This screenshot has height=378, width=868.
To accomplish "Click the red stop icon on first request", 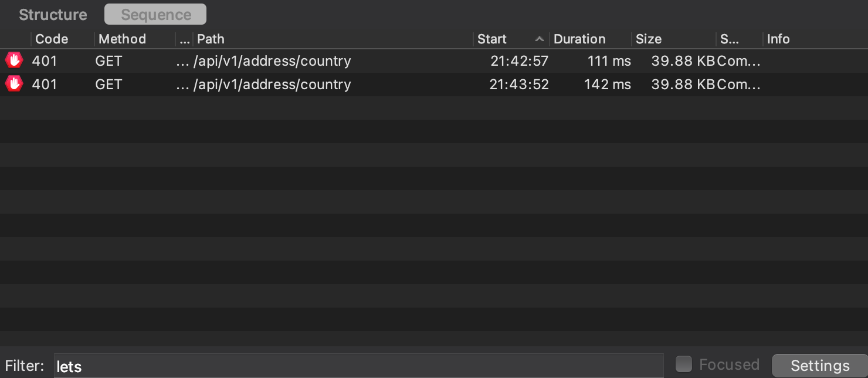I will click(x=13, y=60).
